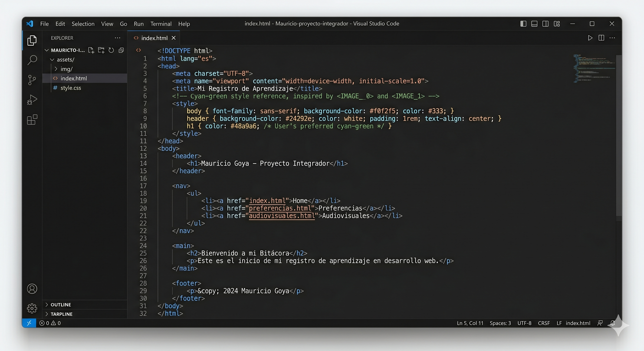Click the #f0f2f5 background color value
Viewport: 644px width, 351px height.
(x=383, y=111)
